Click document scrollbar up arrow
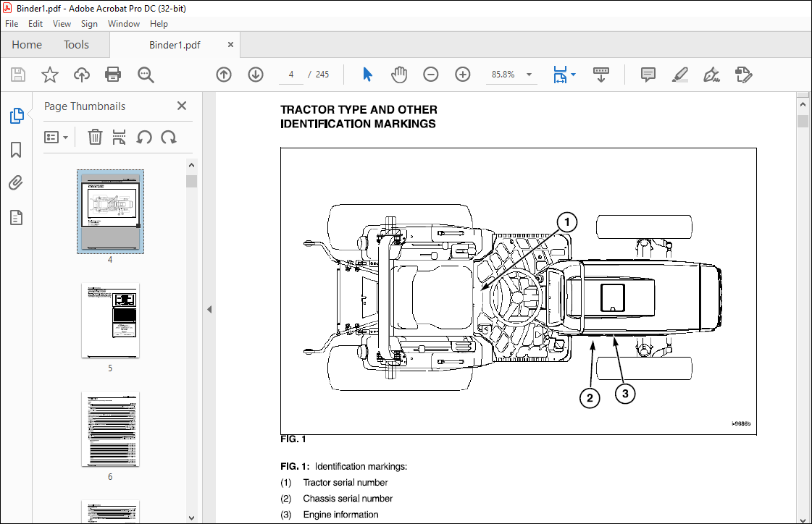Viewport: 812px width, 524px height. [x=803, y=104]
